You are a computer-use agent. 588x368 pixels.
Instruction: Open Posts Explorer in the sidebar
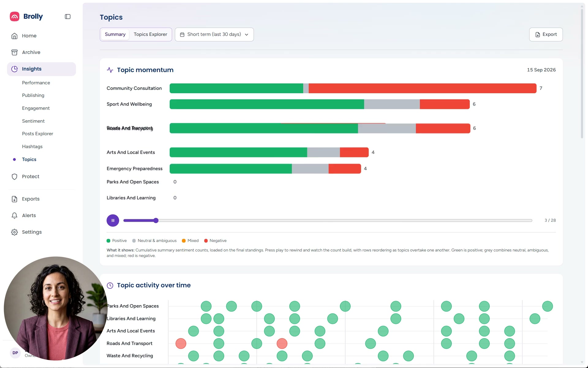pyautogui.click(x=38, y=134)
